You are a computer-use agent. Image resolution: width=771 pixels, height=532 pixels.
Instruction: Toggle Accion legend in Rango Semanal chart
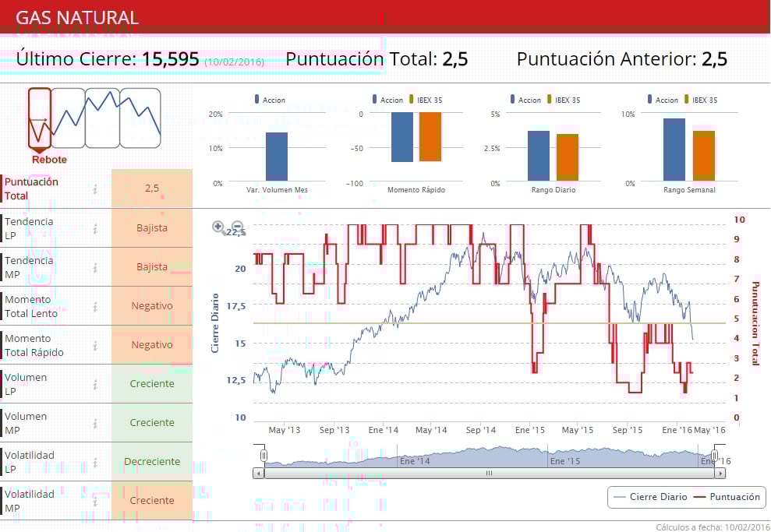[x=663, y=100]
